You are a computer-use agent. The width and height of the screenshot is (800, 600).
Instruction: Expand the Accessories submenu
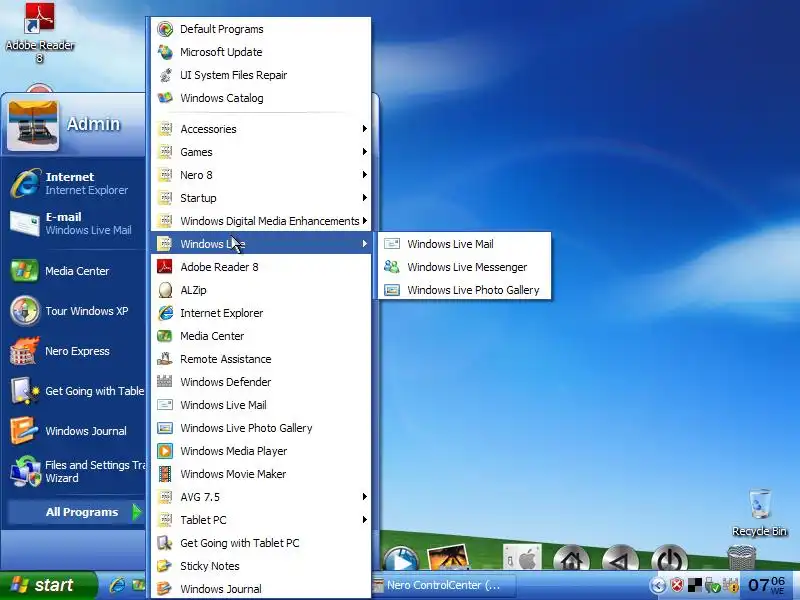point(261,129)
